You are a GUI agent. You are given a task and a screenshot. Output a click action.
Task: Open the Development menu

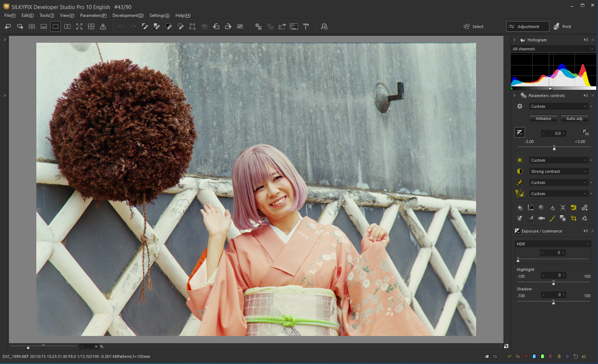(128, 15)
